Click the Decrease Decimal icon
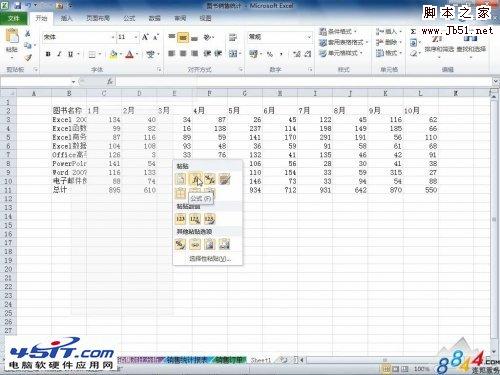 [308, 54]
